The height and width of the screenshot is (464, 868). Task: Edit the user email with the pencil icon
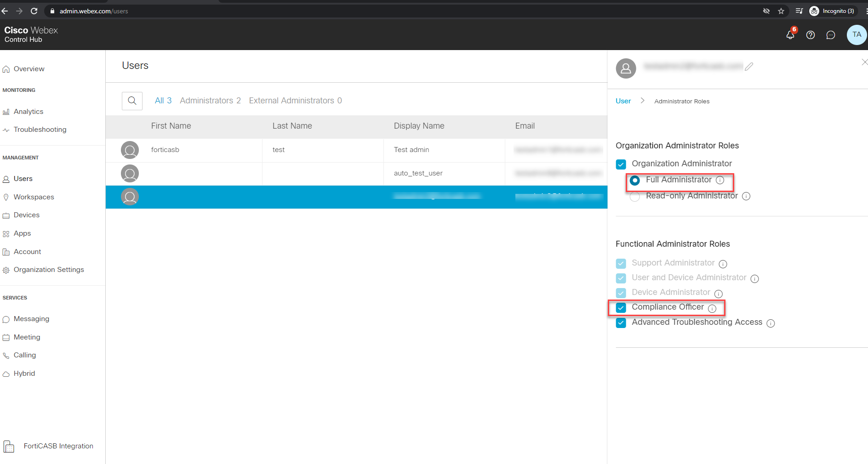[749, 66]
